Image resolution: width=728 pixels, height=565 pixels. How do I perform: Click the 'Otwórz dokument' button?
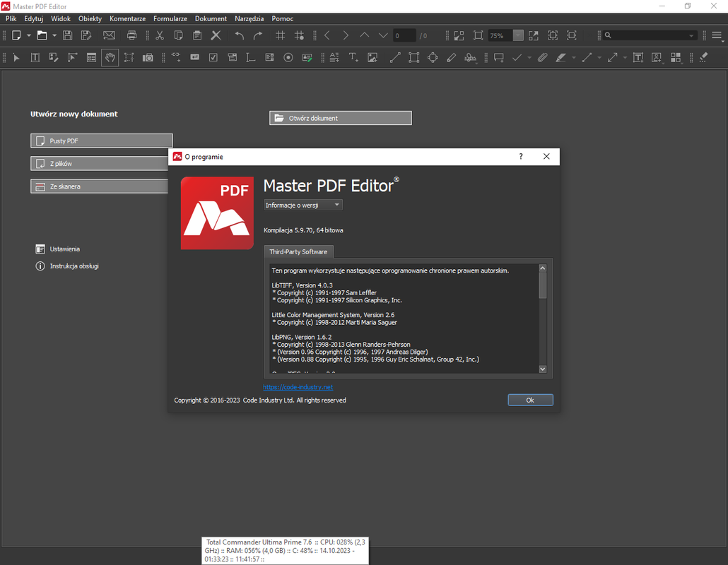pyautogui.click(x=340, y=118)
